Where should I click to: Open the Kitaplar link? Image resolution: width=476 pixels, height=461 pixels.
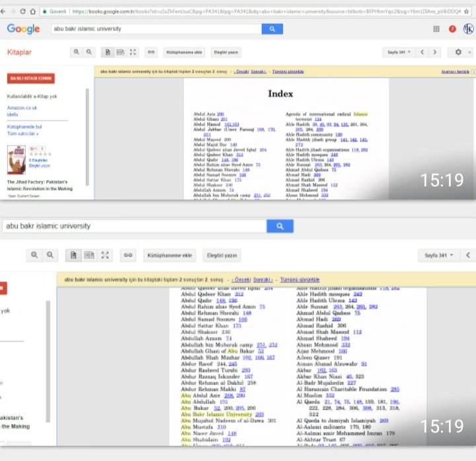coord(19,52)
